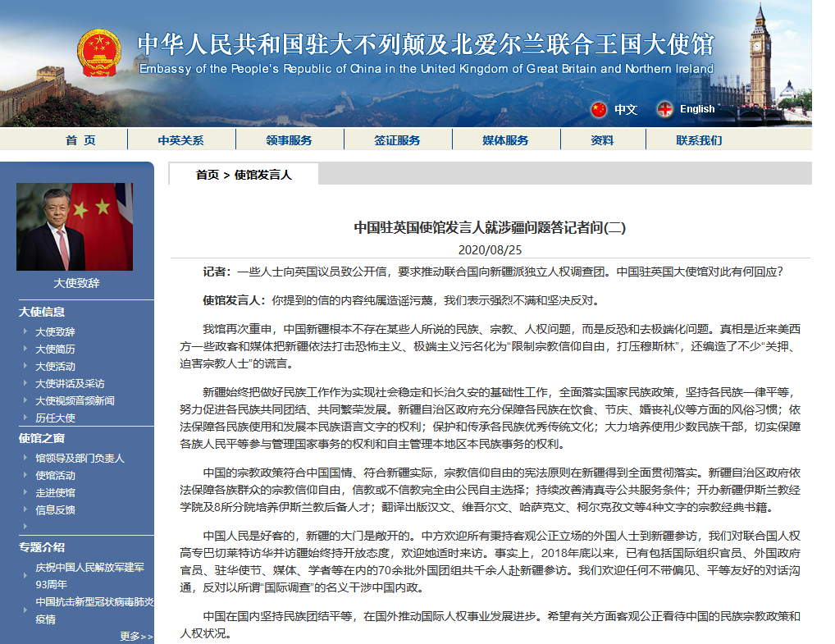This screenshot has height=644, width=835.
Task: Open 大使致辞 link under ambassador photo
Action: pos(75,283)
